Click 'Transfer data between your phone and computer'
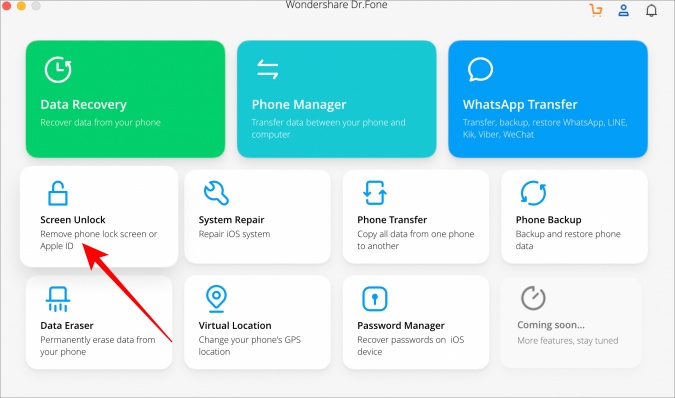Screen dimensions: 675x398 click(328, 128)
